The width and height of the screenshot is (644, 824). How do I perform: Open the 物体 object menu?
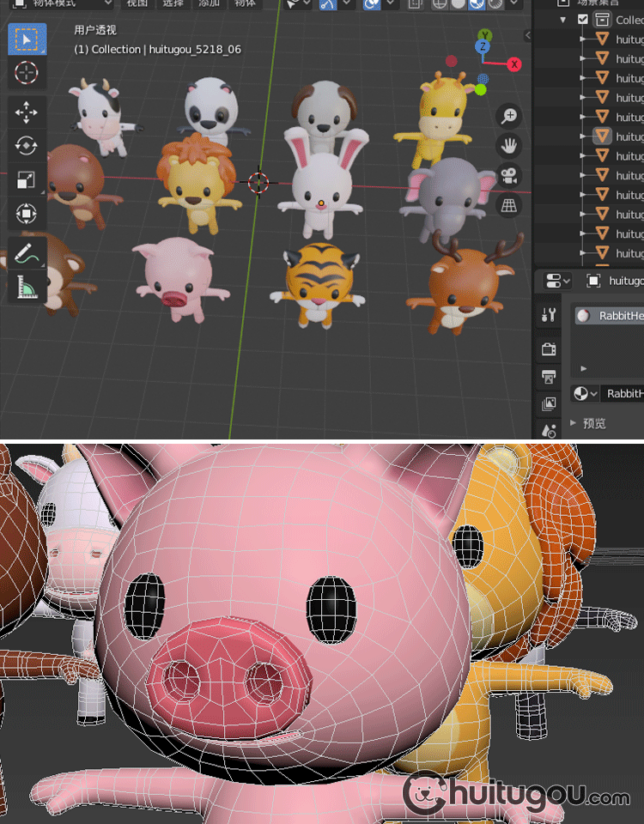[245, 3]
